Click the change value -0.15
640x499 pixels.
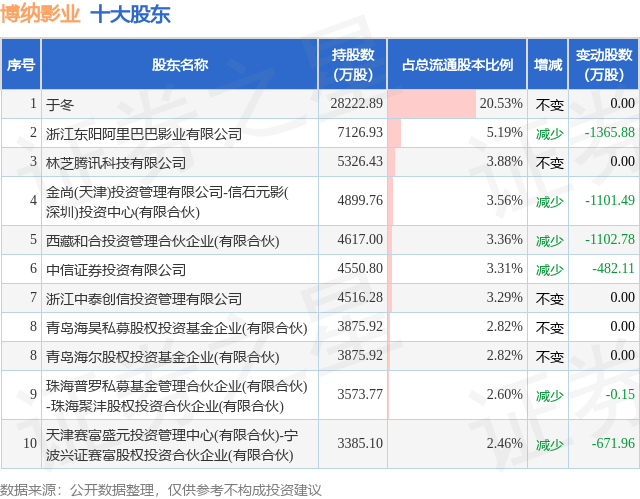coord(620,395)
